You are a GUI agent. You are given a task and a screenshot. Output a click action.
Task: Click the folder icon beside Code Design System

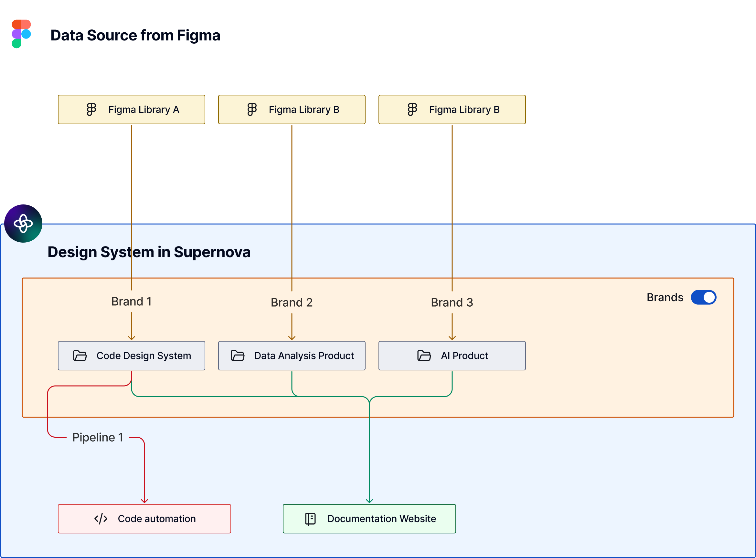(x=80, y=355)
